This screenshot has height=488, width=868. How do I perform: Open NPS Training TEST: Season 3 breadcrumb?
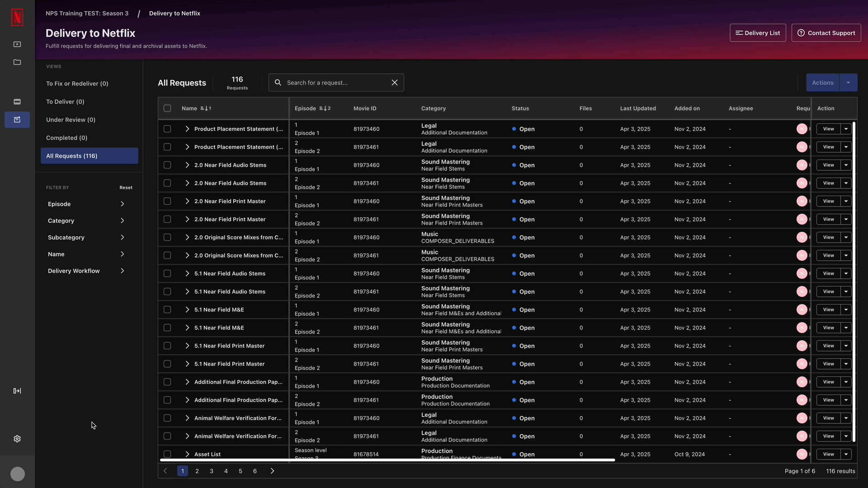(x=87, y=14)
